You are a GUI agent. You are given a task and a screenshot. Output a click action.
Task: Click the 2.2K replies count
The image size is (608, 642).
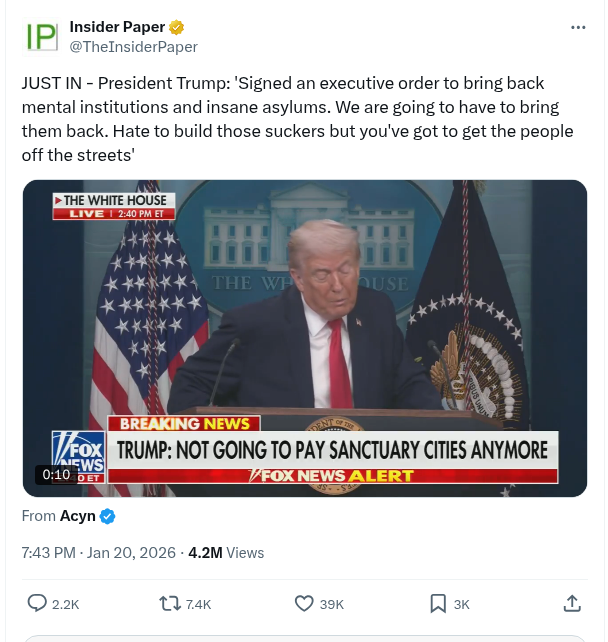(x=66, y=604)
